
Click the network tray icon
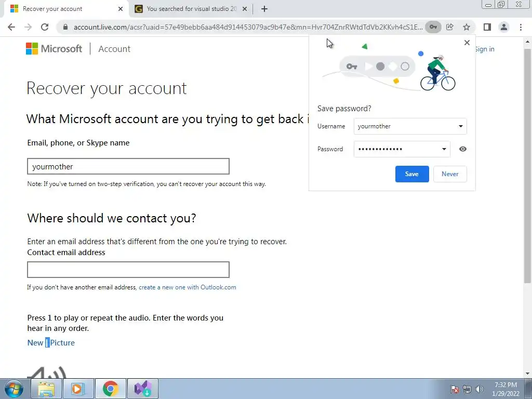[x=467, y=389]
